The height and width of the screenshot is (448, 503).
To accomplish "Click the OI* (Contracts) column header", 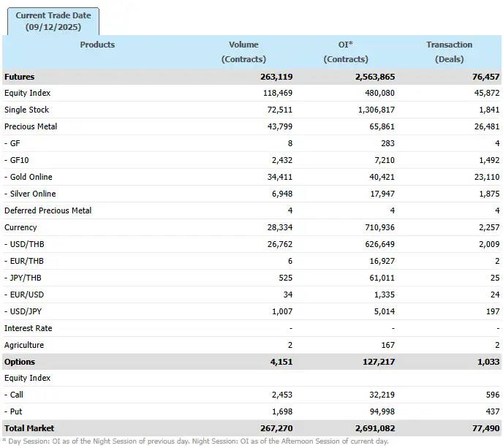I will click(x=346, y=51).
